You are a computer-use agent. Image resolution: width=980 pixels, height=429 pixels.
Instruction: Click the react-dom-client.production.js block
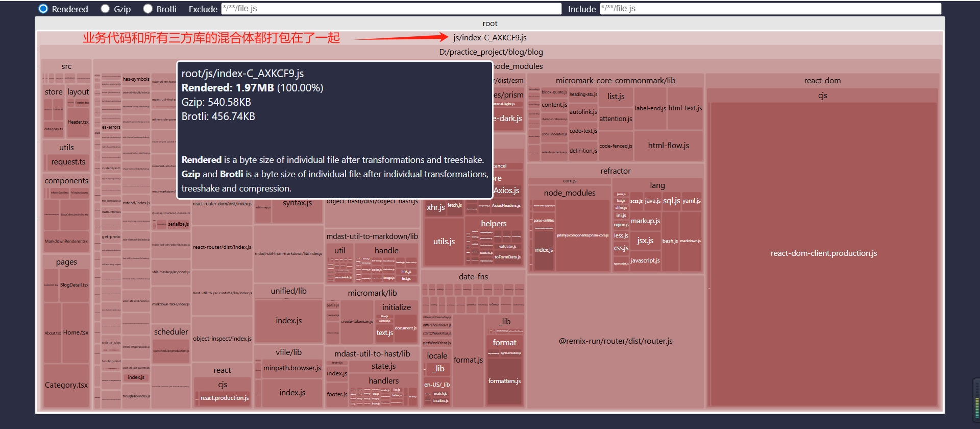coord(823,253)
